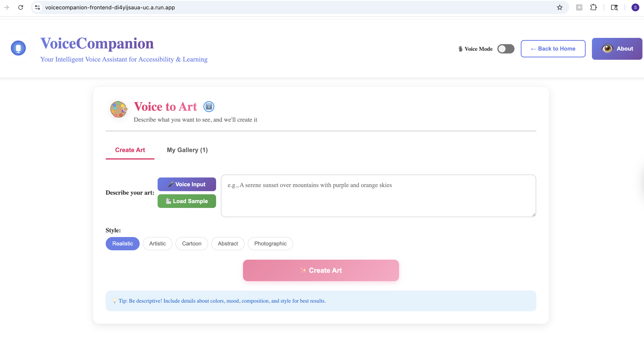This screenshot has width=644, height=337.
Task: Select the Realistic style option
Action: (122, 243)
